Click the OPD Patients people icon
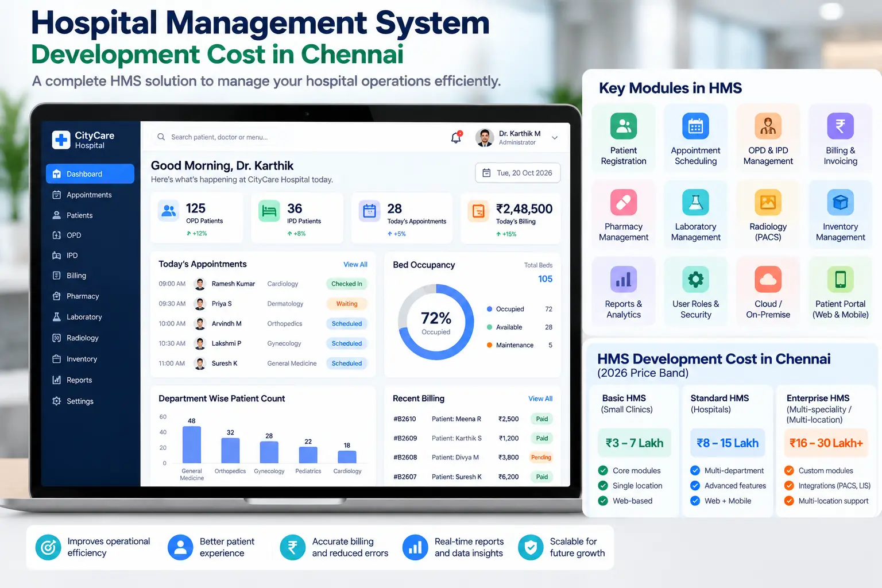Image resolution: width=882 pixels, height=588 pixels. click(x=169, y=211)
